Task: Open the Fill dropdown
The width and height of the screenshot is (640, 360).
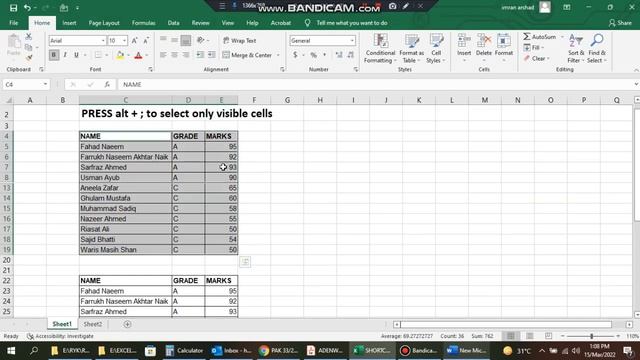Action: [x=534, y=48]
